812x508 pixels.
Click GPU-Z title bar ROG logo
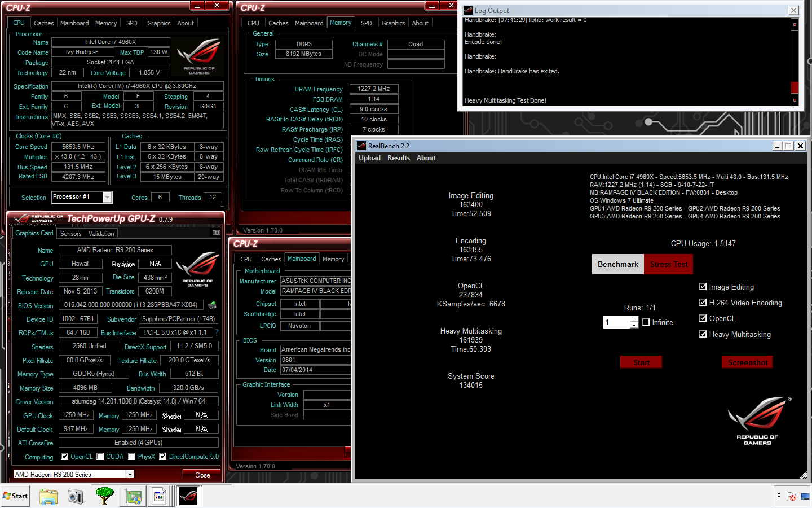(x=38, y=218)
